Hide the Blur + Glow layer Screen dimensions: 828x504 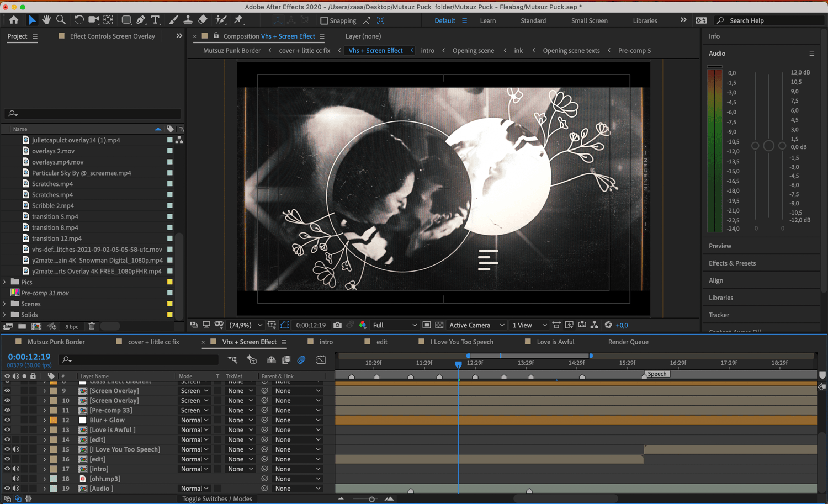(7, 420)
